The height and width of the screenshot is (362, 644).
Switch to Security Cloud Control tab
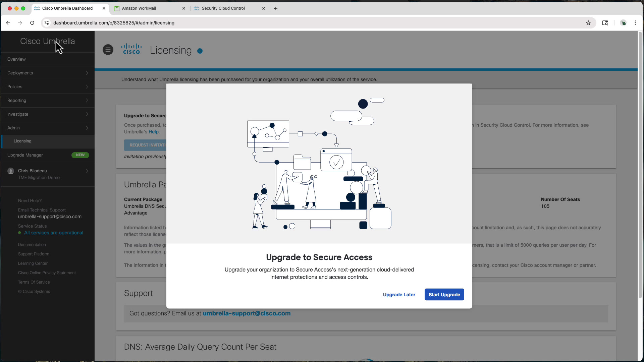pos(230,8)
